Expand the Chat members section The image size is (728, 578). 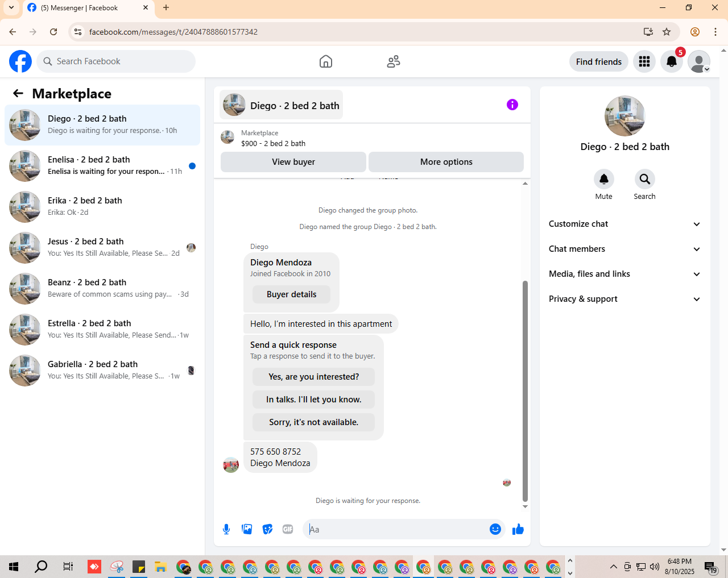[624, 249]
